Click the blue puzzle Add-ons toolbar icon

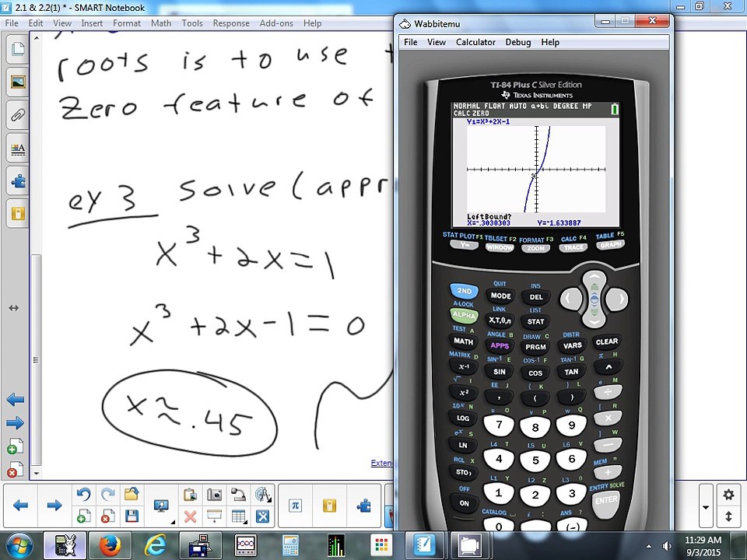(x=363, y=506)
